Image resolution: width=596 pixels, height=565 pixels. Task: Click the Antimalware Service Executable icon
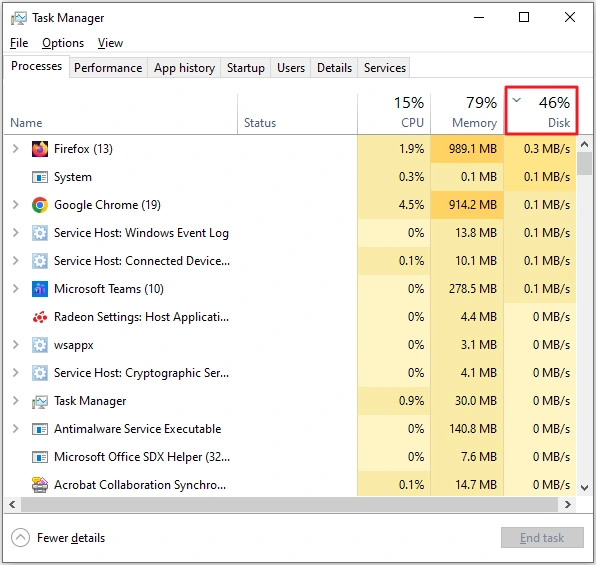click(40, 429)
